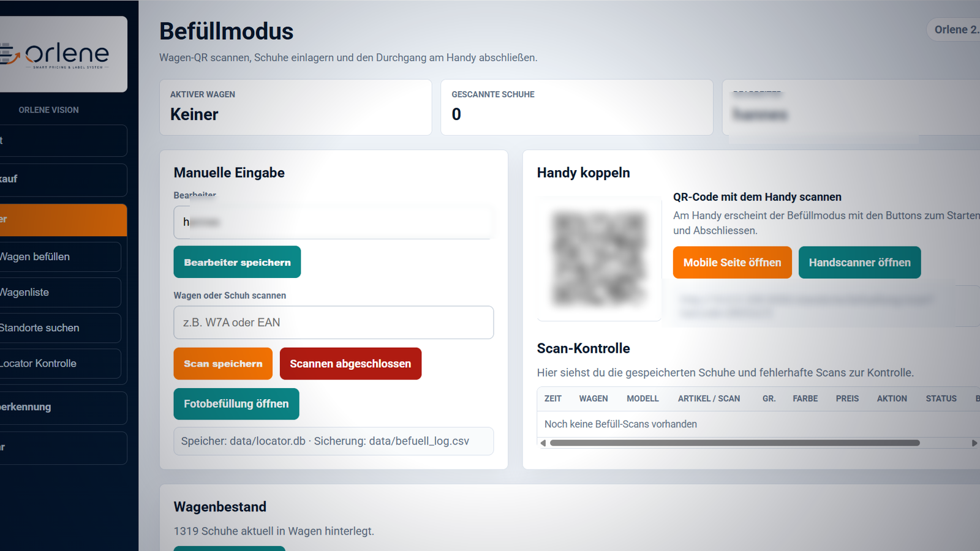Viewport: 980px width, 551px height.
Task: Click the horizontal scrollbar of Scan-Kontrolle table
Action: (734, 443)
